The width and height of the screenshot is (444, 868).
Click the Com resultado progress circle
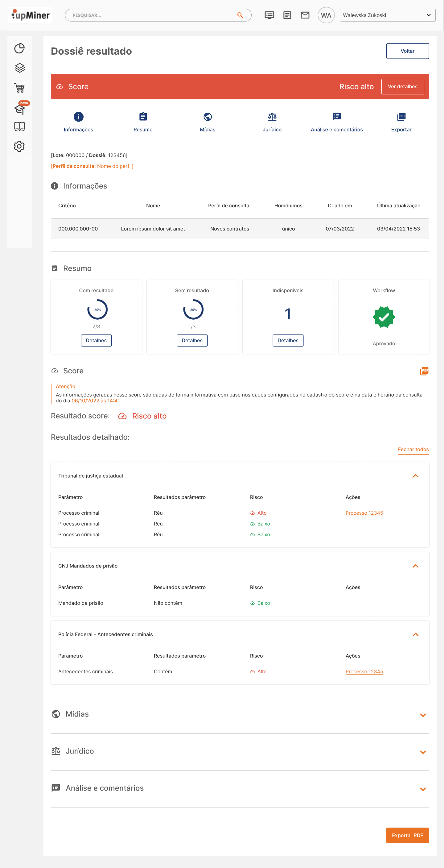coord(97,310)
